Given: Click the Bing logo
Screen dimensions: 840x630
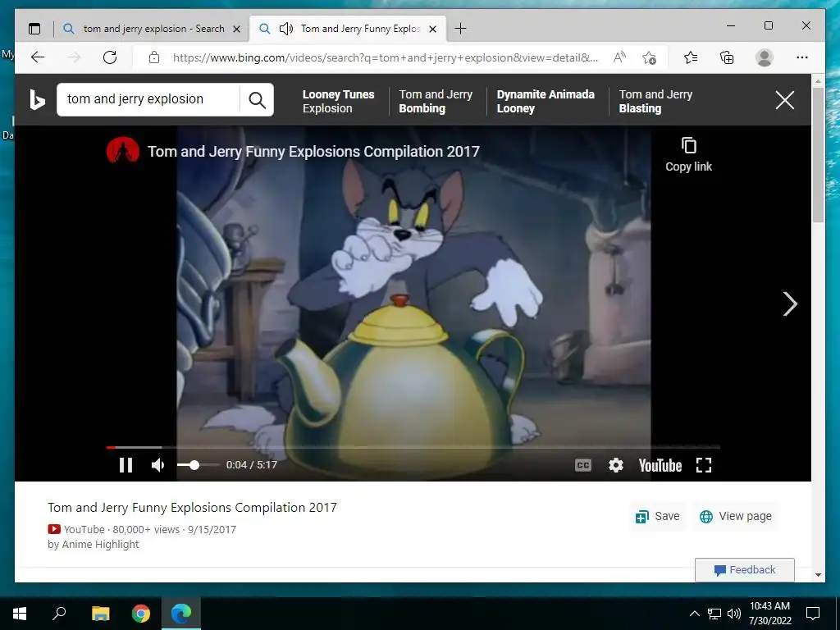Looking at the screenshot, I should coord(36,99).
